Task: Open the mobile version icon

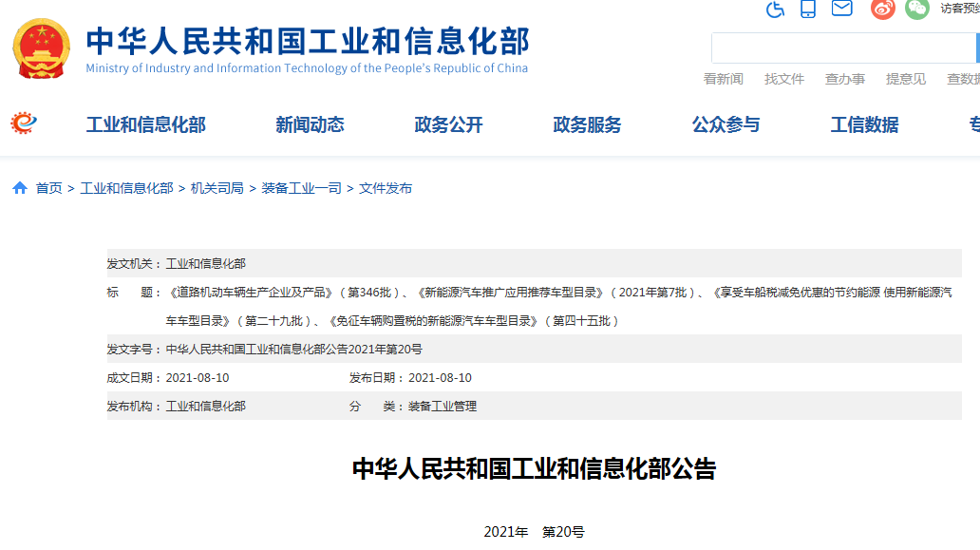Action: [808, 9]
